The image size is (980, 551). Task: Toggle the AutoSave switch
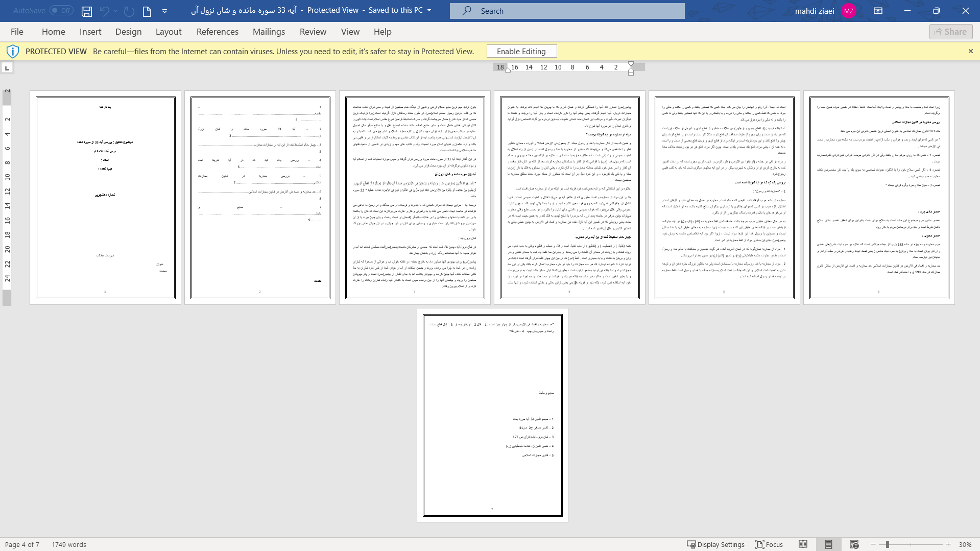pos(61,10)
